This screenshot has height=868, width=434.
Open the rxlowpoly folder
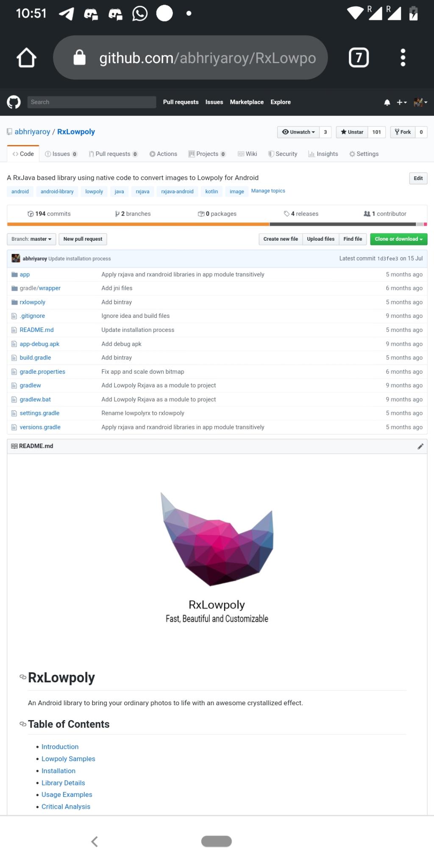tap(32, 302)
